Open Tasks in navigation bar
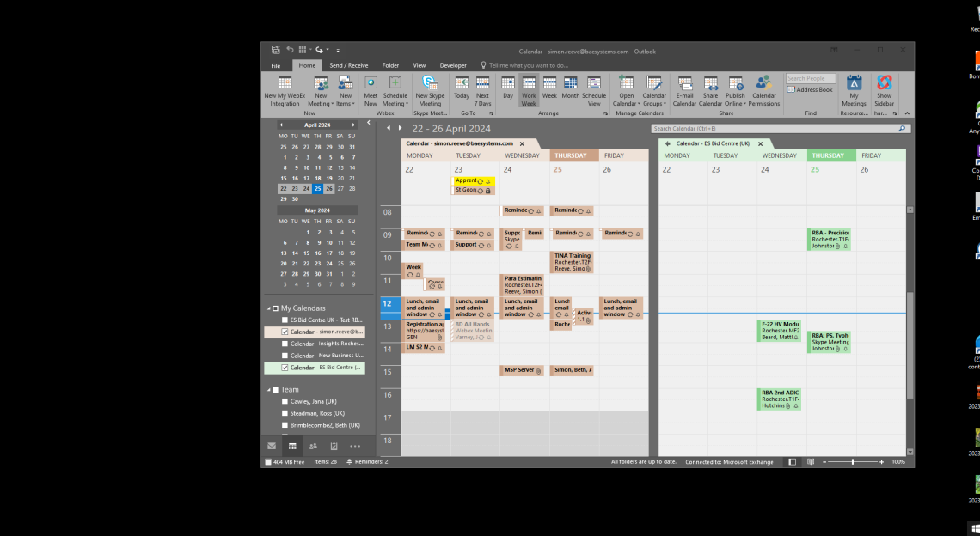 tap(334, 446)
